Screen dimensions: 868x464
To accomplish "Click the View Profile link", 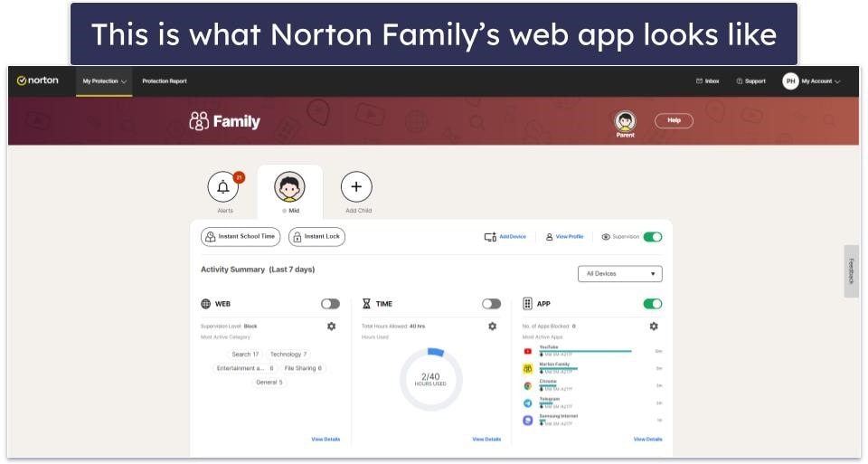I will point(570,237).
